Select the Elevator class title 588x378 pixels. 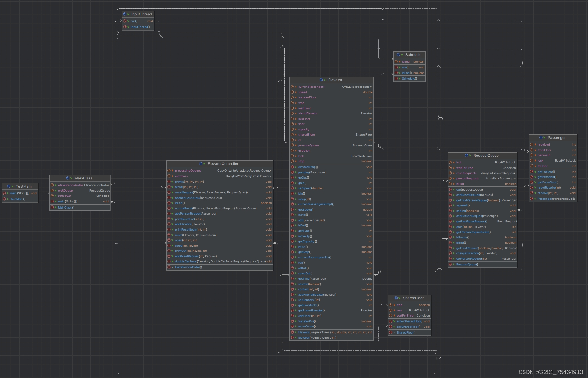335,80
